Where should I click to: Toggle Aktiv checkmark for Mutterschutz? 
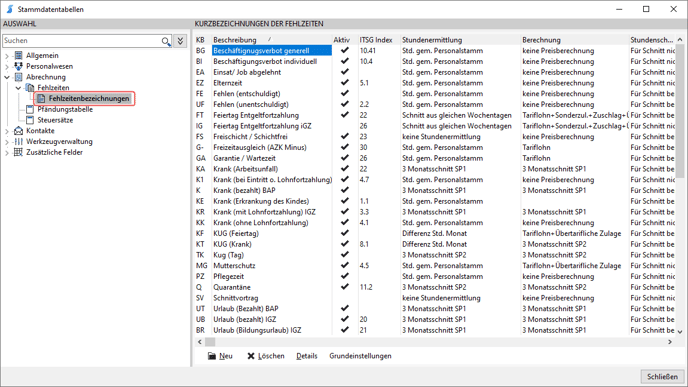[x=344, y=265]
